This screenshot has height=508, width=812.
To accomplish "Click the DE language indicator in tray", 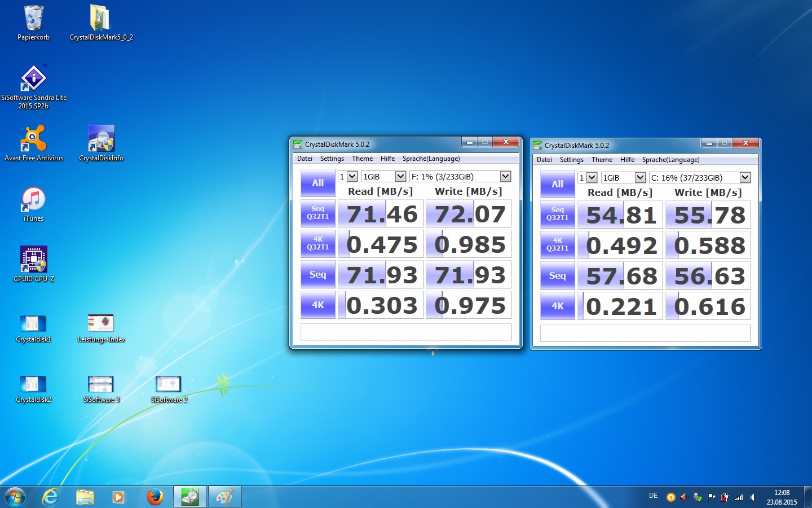I will tap(653, 496).
